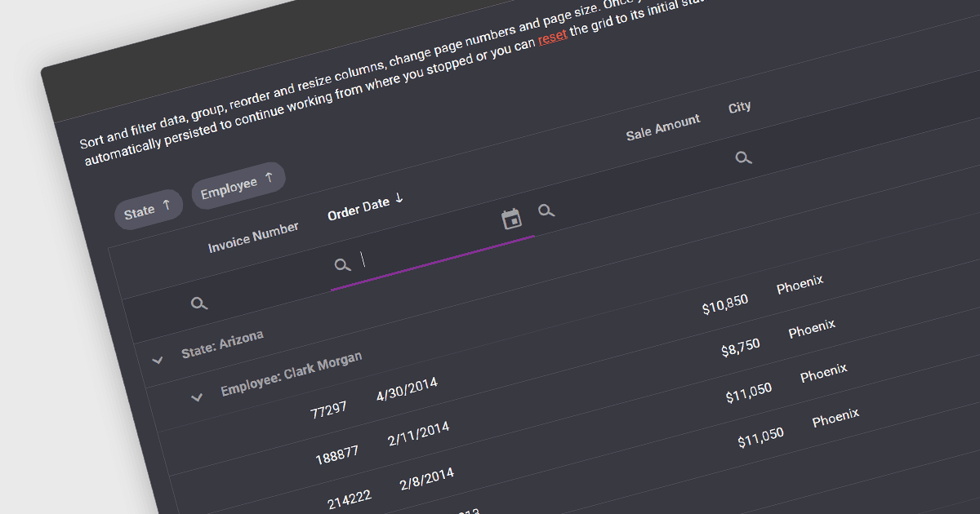Click the search icon right of calendar
The width and height of the screenshot is (980, 514).
(x=546, y=211)
